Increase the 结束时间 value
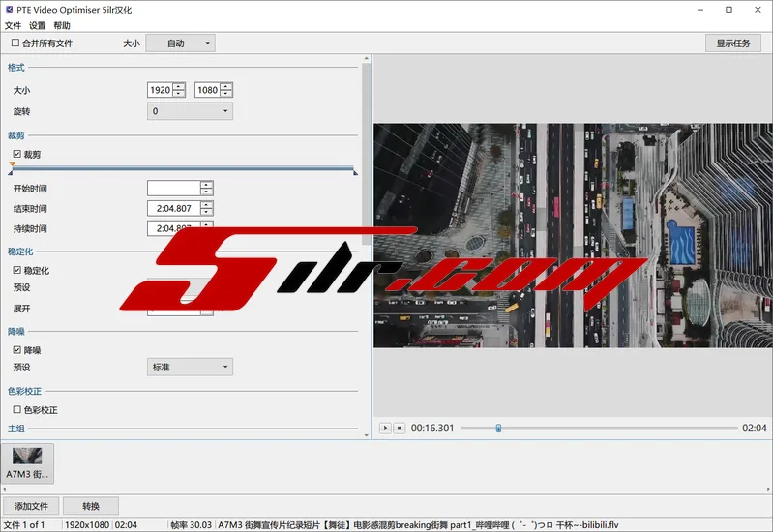This screenshot has width=773, height=532. [207, 205]
